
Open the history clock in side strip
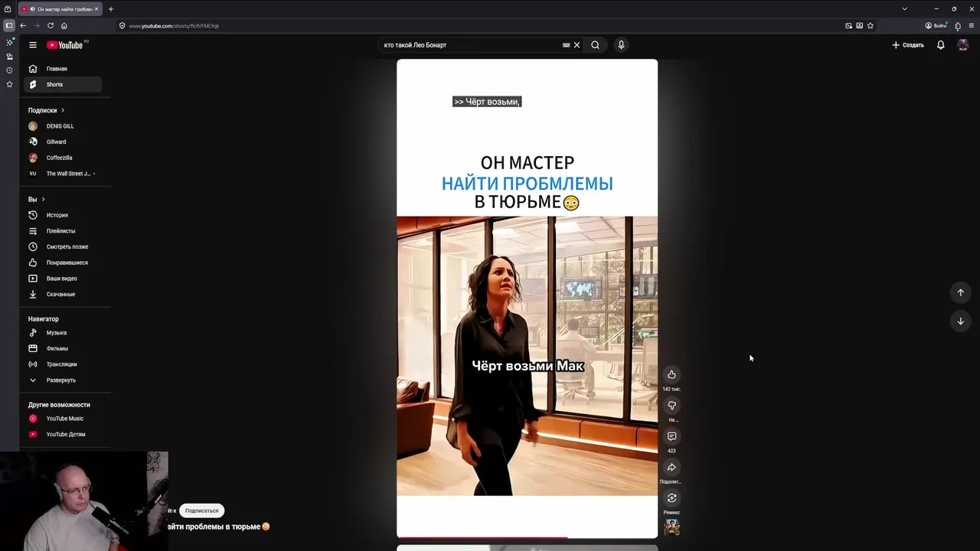point(9,70)
